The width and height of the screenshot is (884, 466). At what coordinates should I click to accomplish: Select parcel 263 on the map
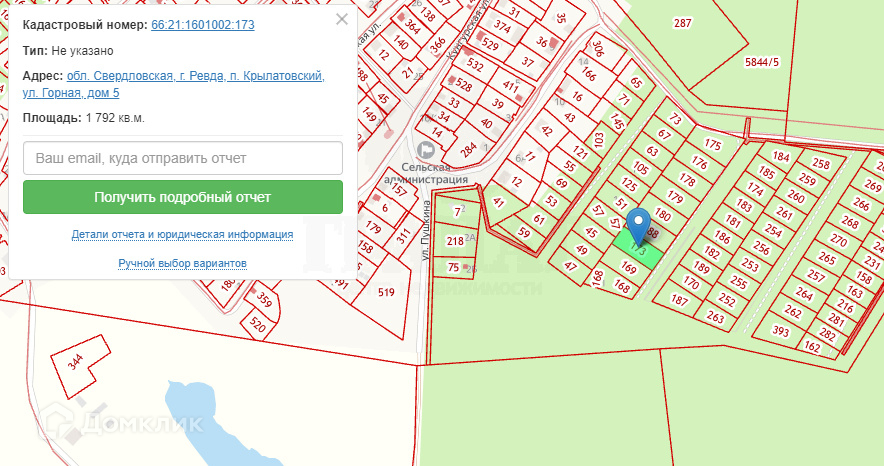coord(715,317)
